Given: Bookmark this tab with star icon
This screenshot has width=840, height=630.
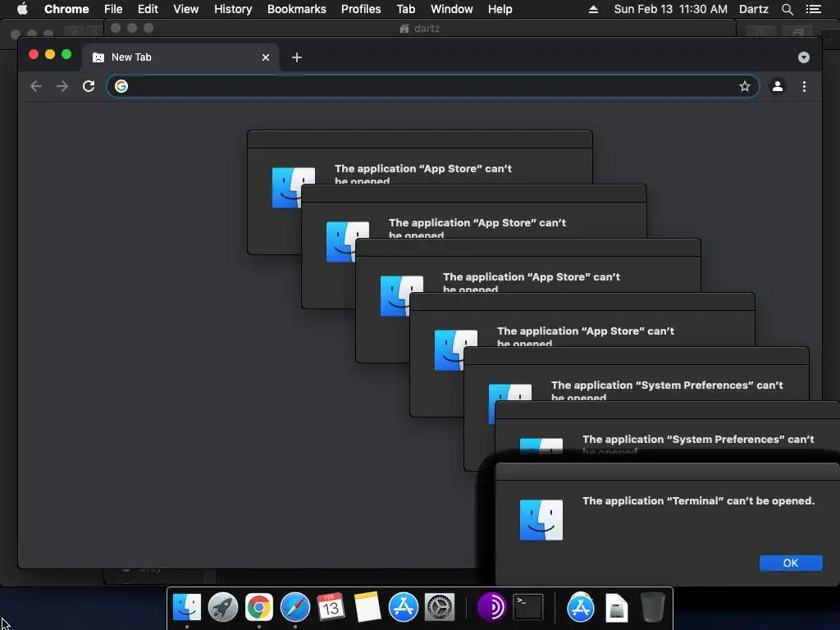Looking at the screenshot, I should (745, 86).
